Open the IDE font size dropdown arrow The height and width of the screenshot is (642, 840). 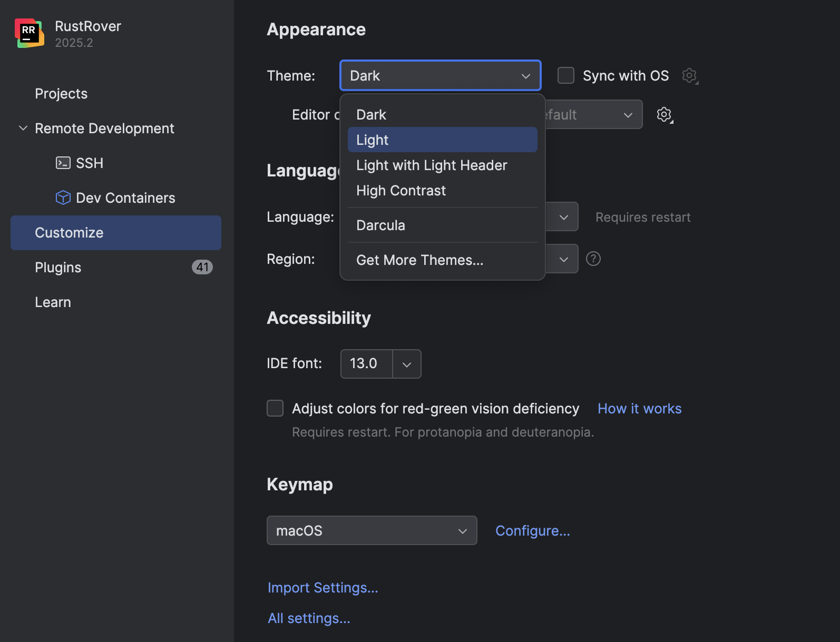pyautogui.click(x=407, y=364)
